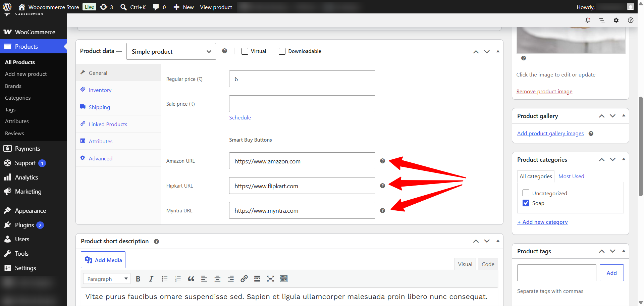
Task: Open the Simple product type dropdown
Action: click(171, 51)
